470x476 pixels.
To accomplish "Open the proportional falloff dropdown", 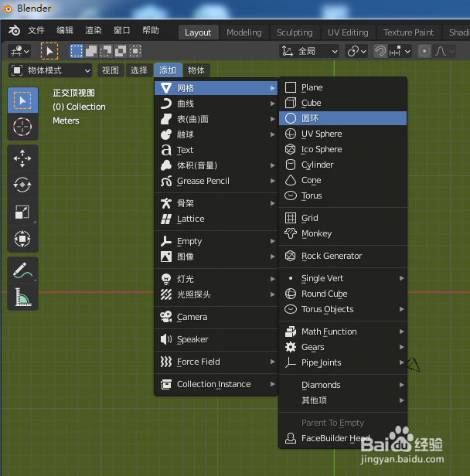I will click(x=444, y=51).
